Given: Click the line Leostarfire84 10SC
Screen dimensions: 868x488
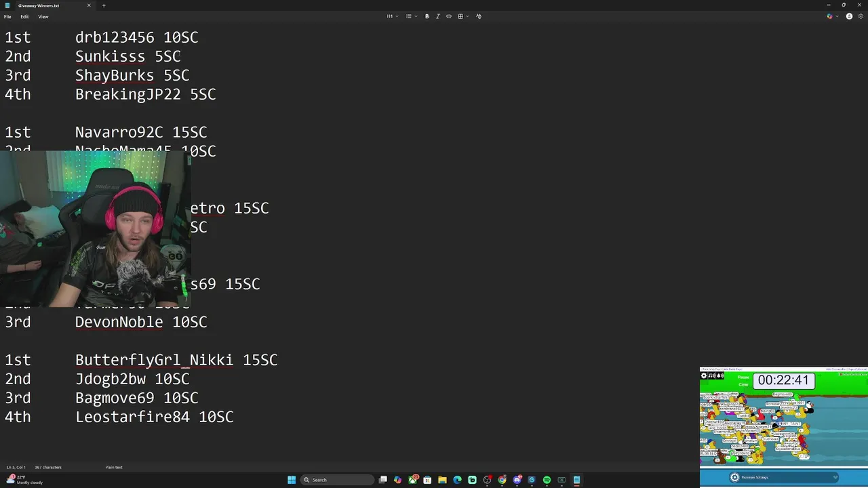Looking at the screenshot, I should coord(154,417).
